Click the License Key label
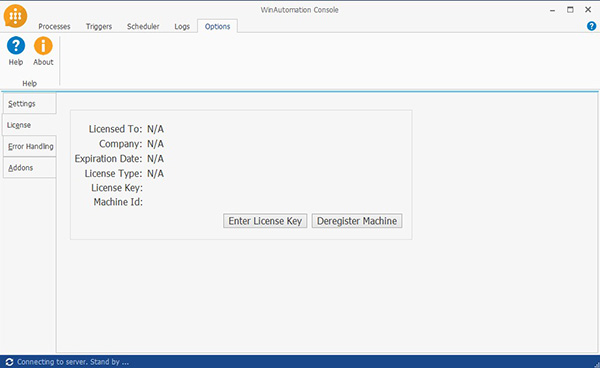This screenshot has width=600, height=368. coord(117,188)
